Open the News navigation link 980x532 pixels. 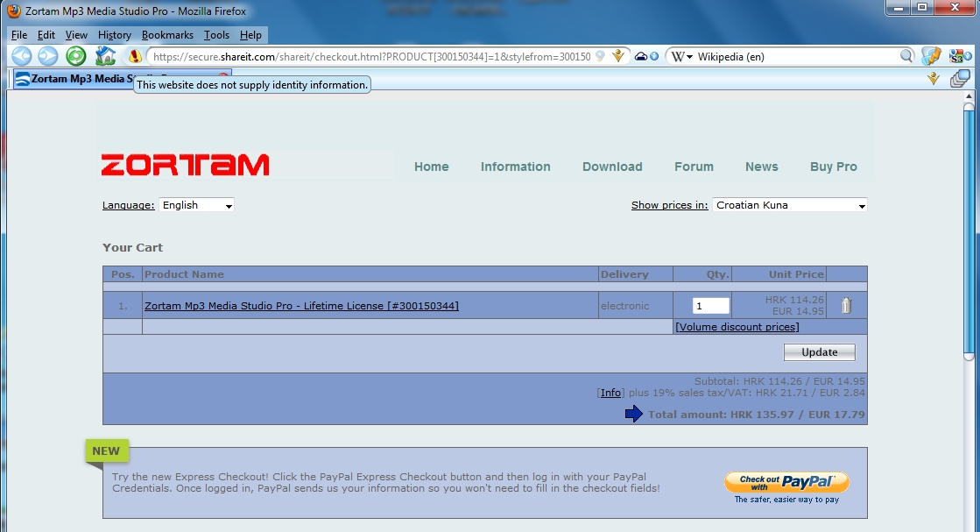(761, 167)
